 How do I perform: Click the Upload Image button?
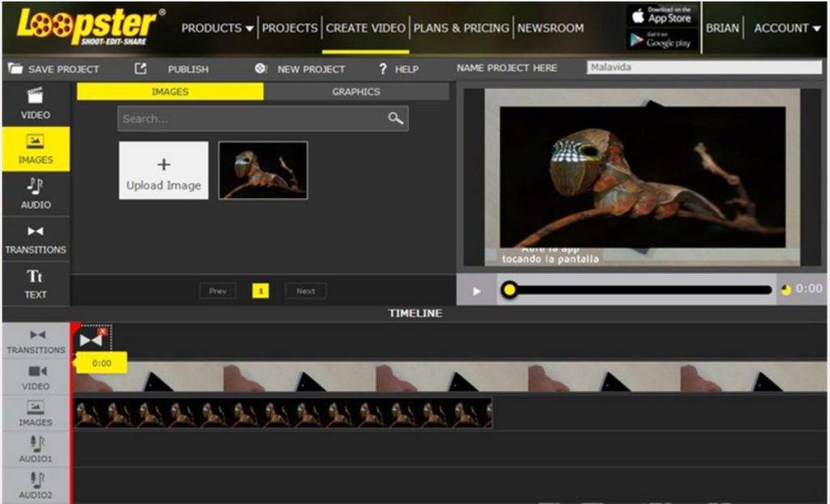click(x=163, y=169)
